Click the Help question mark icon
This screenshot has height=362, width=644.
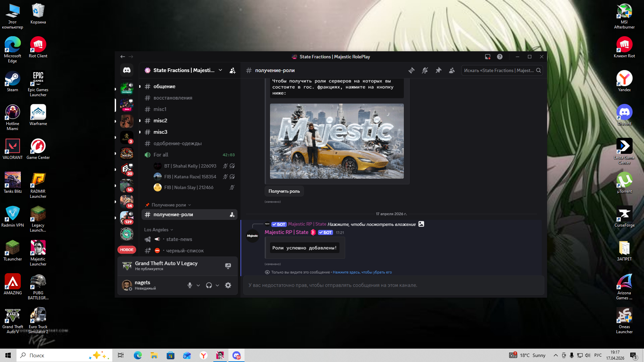click(500, 57)
